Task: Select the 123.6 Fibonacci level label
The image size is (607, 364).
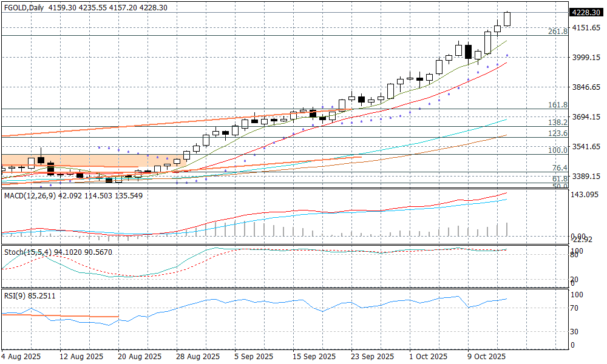Action: click(557, 133)
